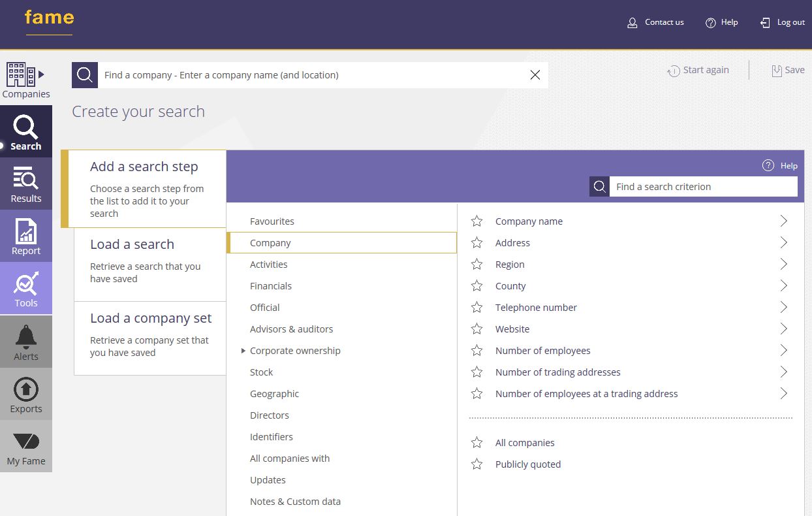The height and width of the screenshot is (516, 812).
Task: Click the Find a search criterion field
Action: coord(702,187)
